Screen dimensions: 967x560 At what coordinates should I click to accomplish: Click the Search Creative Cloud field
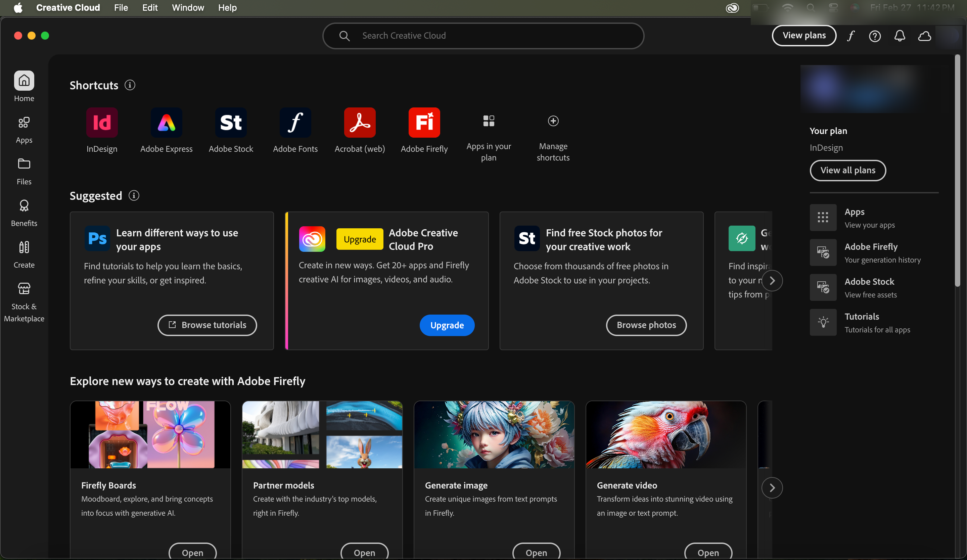(x=483, y=36)
